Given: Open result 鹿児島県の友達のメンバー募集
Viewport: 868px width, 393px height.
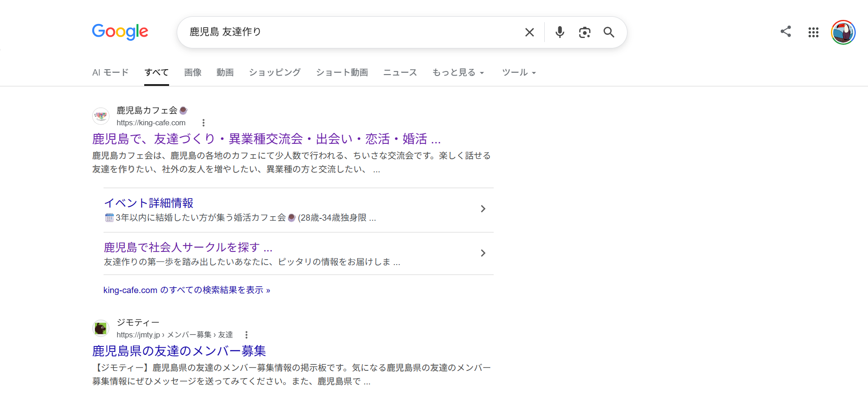Looking at the screenshot, I should [x=179, y=350].
